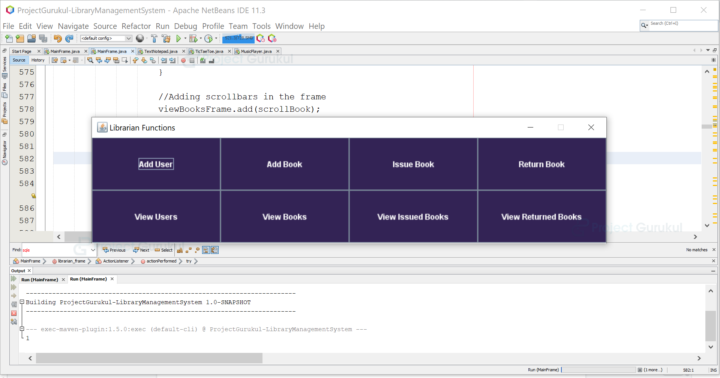
Task: Toggle Highlight Results in the Find bar
Action: tap(206, 250)
